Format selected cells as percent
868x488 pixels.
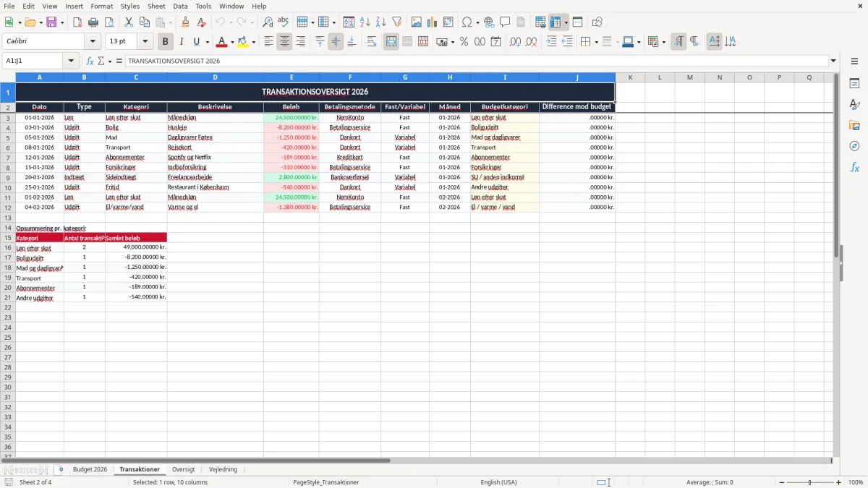464,42
